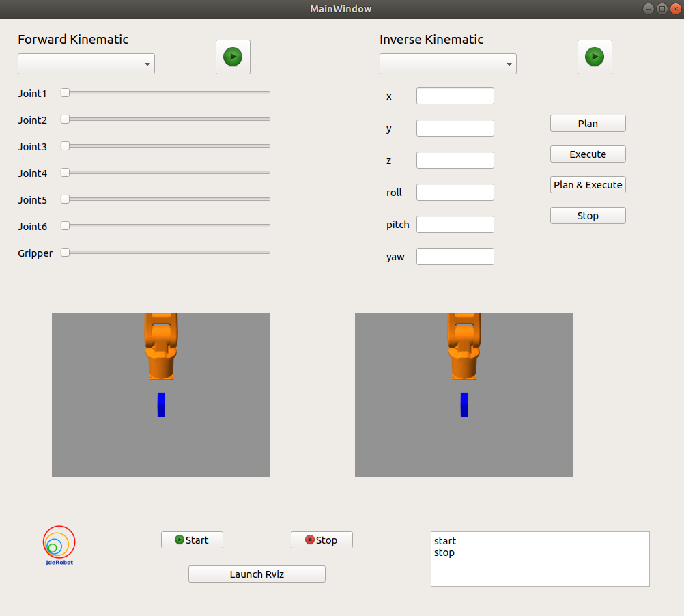Click the Stop button with the red icon
Screen dimensions: 684x616
[322, 540]
